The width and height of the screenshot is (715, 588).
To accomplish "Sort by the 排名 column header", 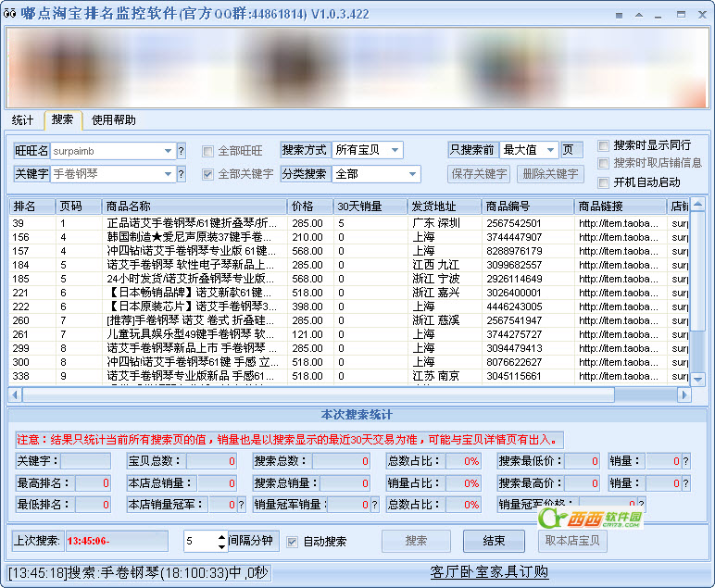I will tap(31, 206).
